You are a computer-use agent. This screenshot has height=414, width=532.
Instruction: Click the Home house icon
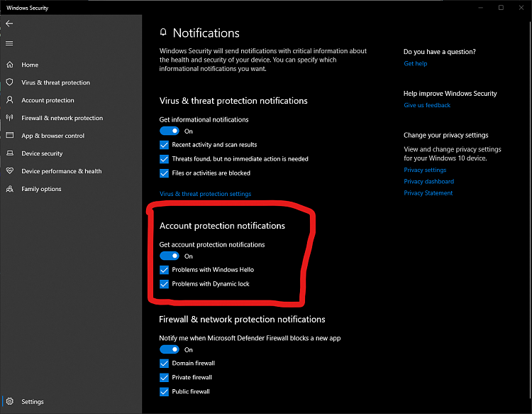pos(10,65)
